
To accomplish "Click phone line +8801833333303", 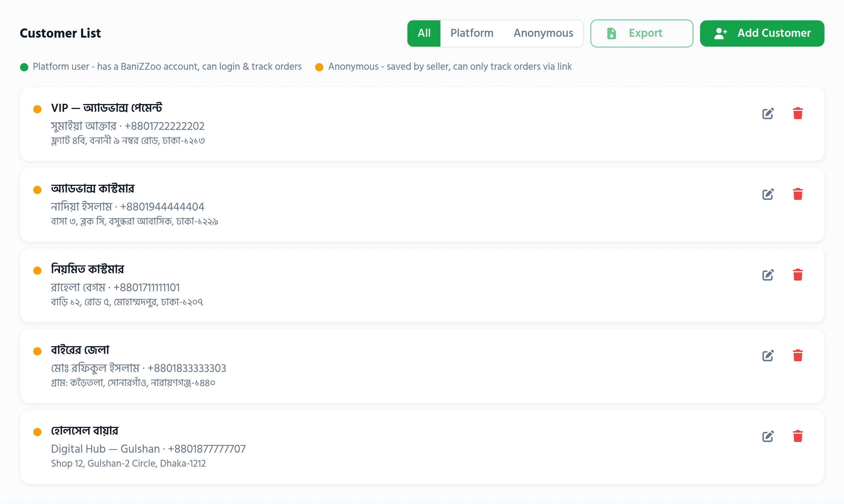I will pyautogui.click(x=138, y=368).
